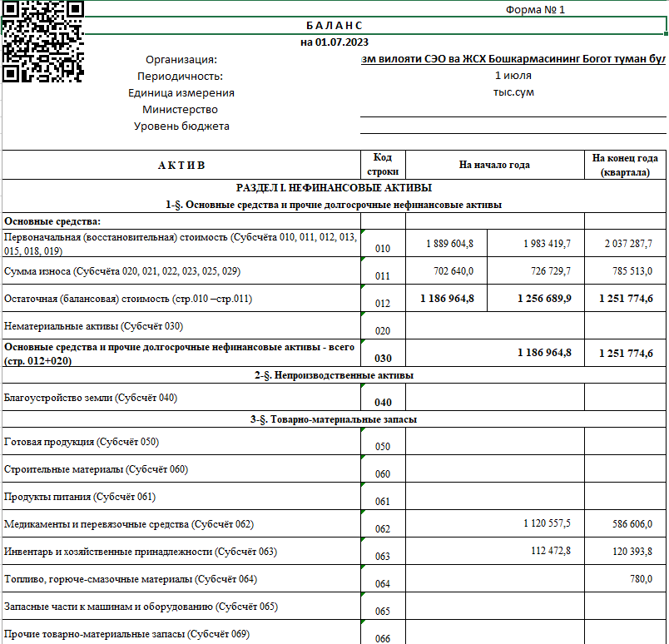This screenshot has height=644, width=669.
Task: Click the 'Организация:' label
Action: 181,60
